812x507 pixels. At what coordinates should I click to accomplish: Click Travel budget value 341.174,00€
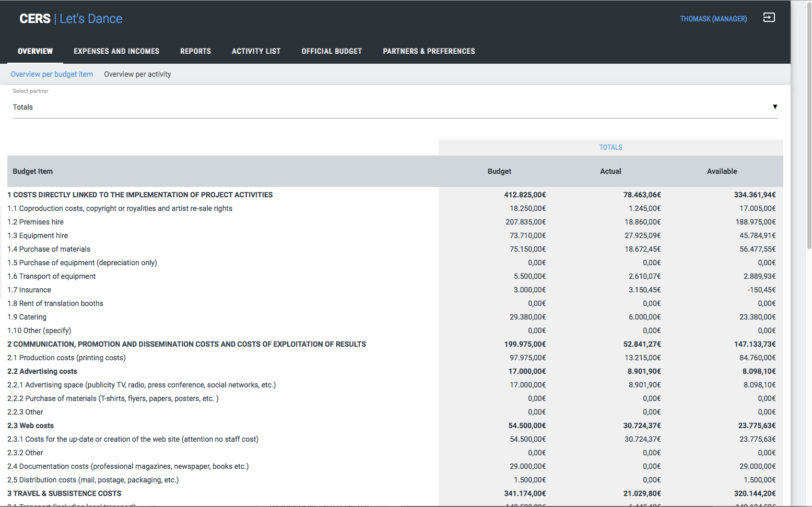click(x=525, y=493)
